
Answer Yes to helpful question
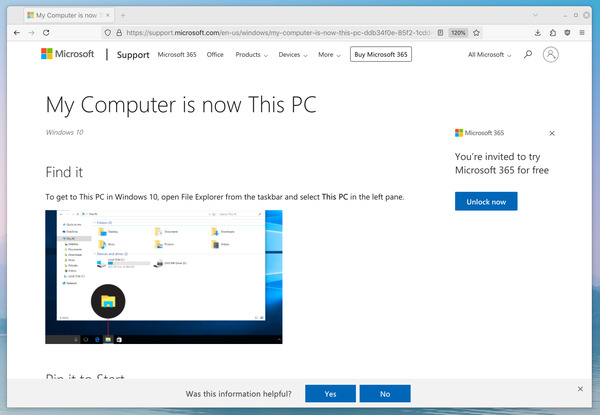tap(330, 394)
